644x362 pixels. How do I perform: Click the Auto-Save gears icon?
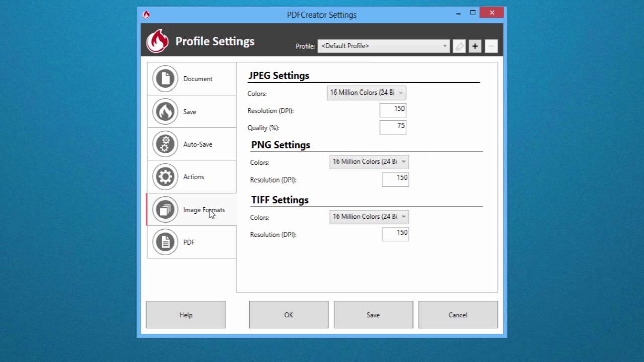(165, 144)
